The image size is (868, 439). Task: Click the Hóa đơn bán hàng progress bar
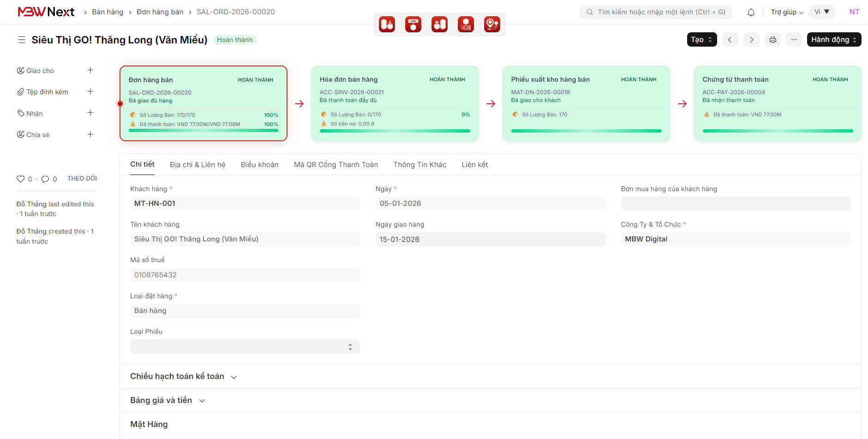pos(395,131)
